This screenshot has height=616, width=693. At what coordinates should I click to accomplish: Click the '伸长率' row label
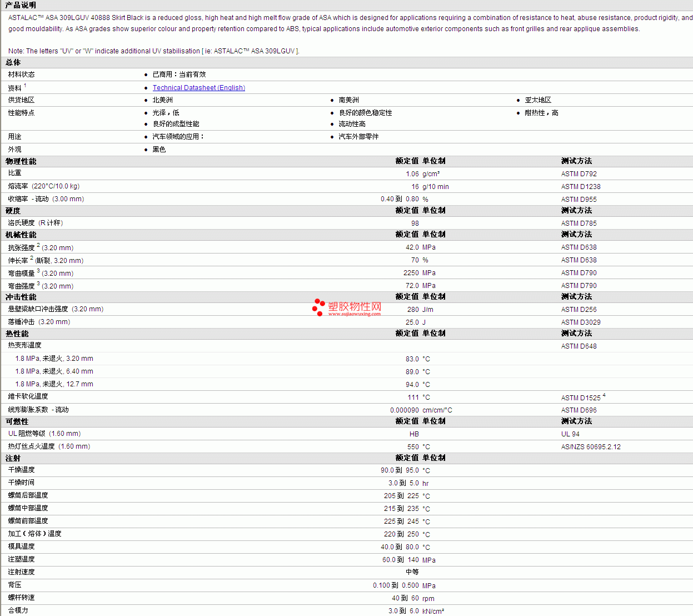(x=18, y=261)
